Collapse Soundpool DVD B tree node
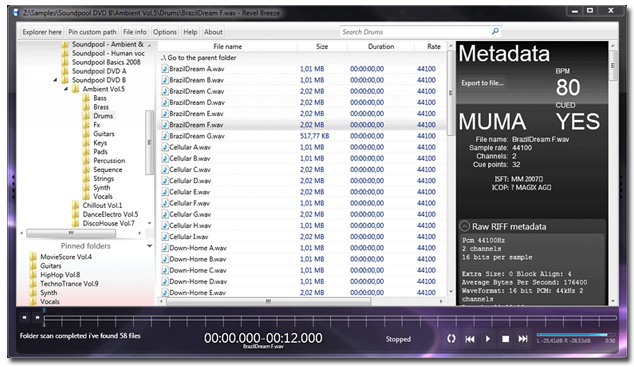Image resolution: width=634 pixels, height=367 pixels. 55,80
